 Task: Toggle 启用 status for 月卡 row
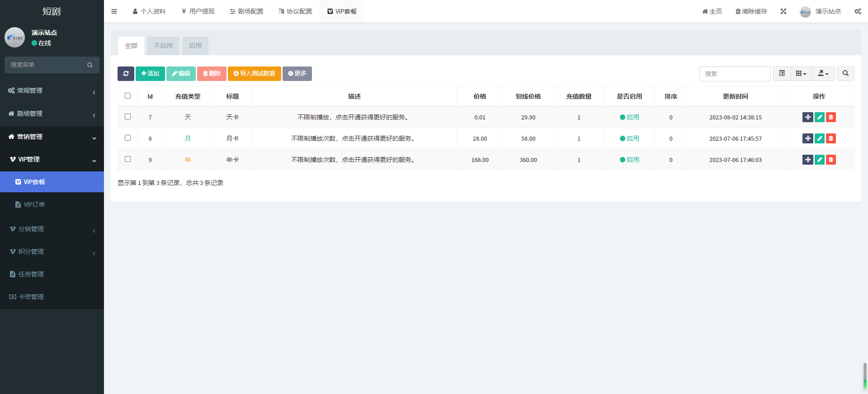pos(629,138)
